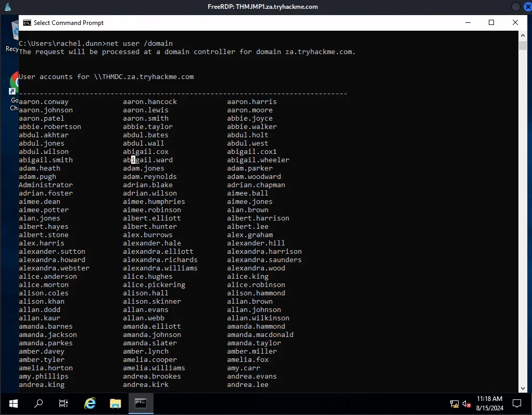Viewport: 532px width, 415px height.
Task: Click the \\THMDC.za.tryhackme.com header text
Action: (x=144, y=77)
